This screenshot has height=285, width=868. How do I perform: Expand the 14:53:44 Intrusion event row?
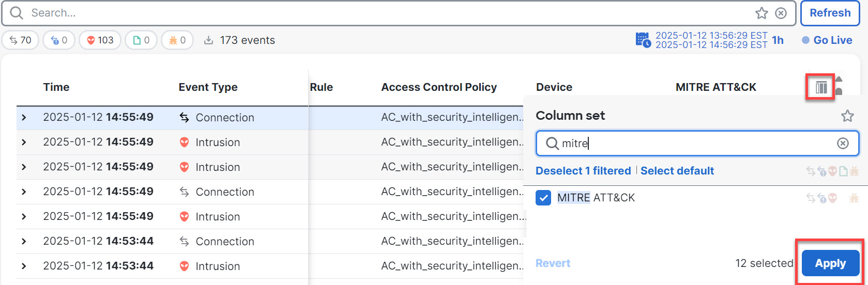[24, 266]
